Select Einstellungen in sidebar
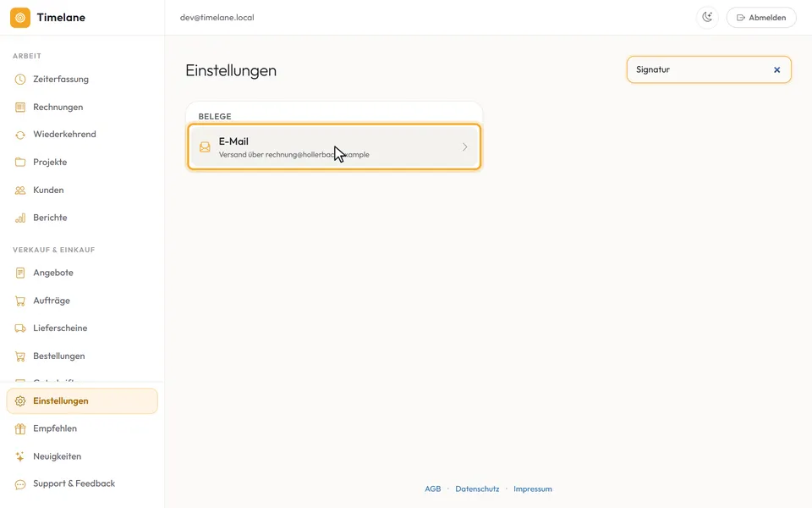 point(82,401)
